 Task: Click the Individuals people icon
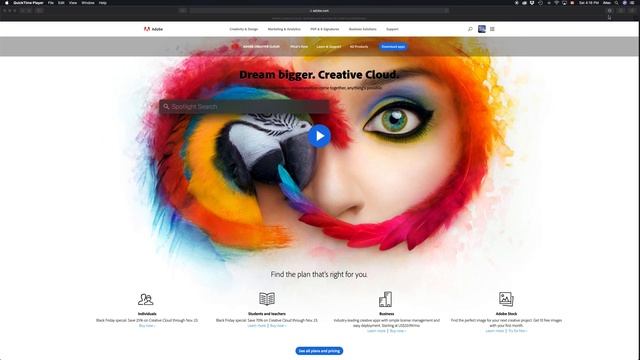(x=145, y=299)
